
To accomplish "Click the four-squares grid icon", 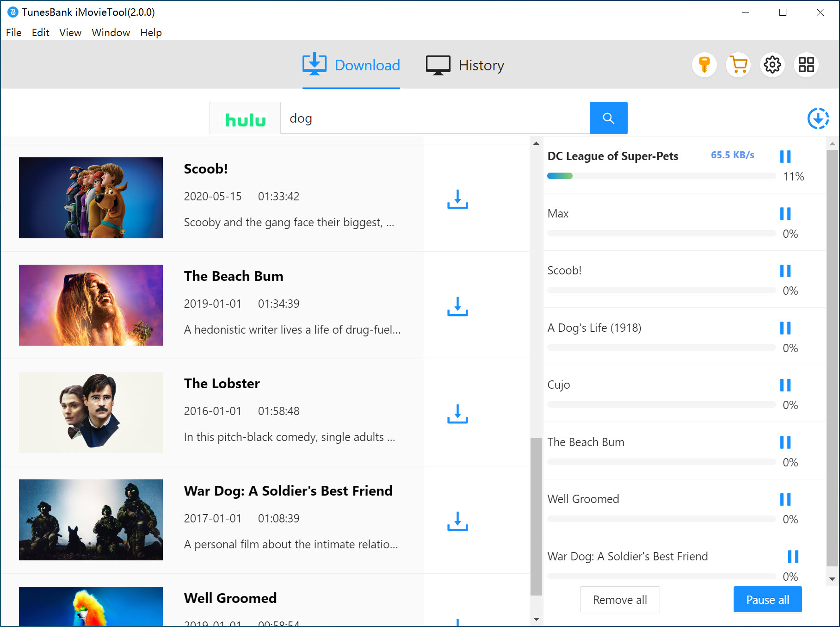I will pos(806,65).
